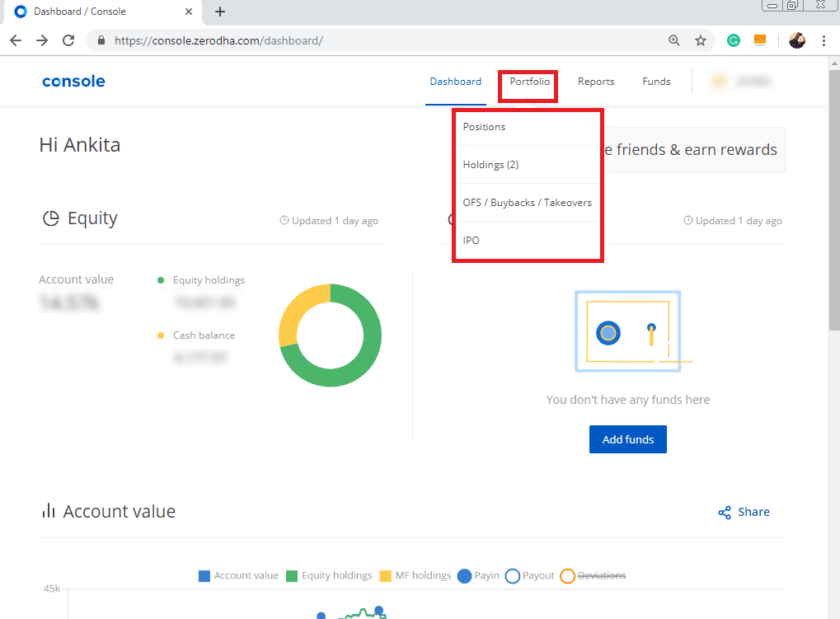Screen dimensions: 840x619
Task: Click the browser forward arrow
Action: coord(42,40)
